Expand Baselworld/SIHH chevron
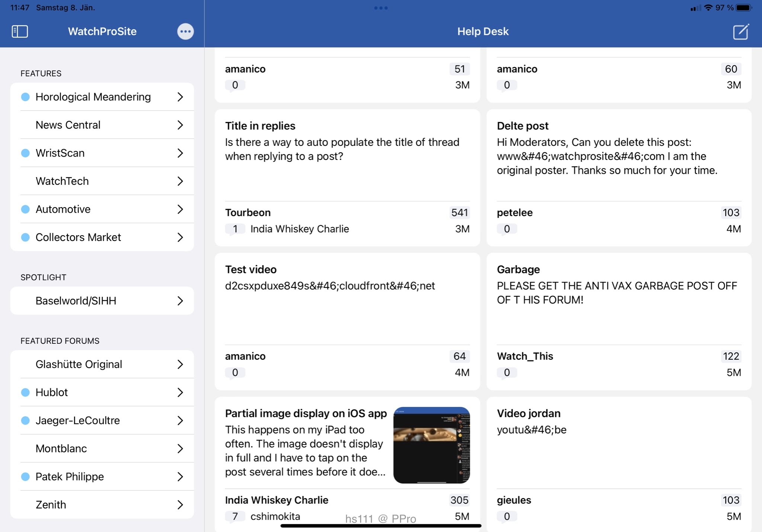Screen dimensions: 762x532 tap(180, 301)
